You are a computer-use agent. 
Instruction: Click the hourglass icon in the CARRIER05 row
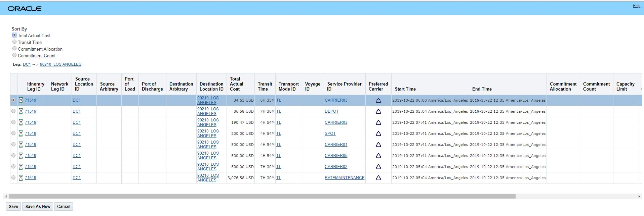click(x=21, y=156)
